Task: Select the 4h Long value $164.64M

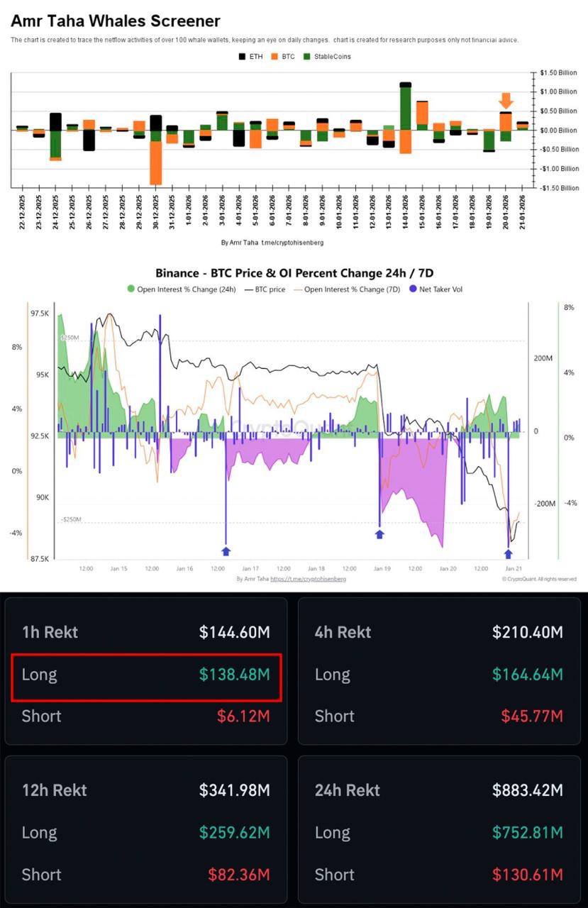Action: pyautogui.click(x=528, y=674)
